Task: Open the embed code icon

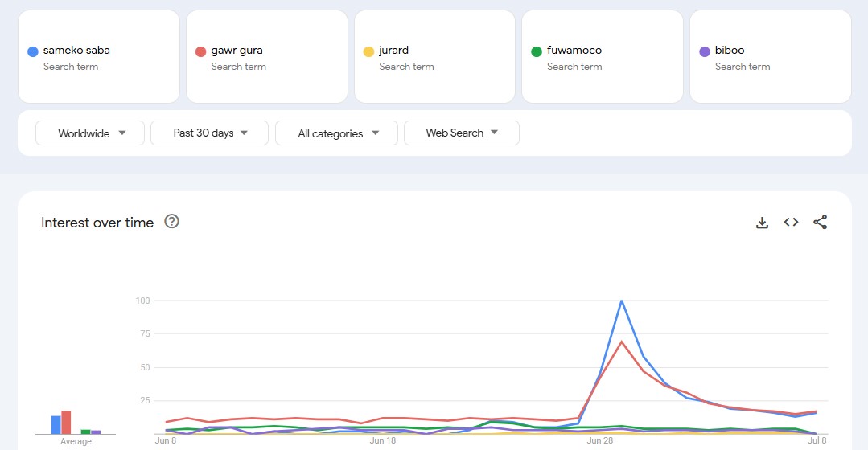Action: tap(791, 223)
